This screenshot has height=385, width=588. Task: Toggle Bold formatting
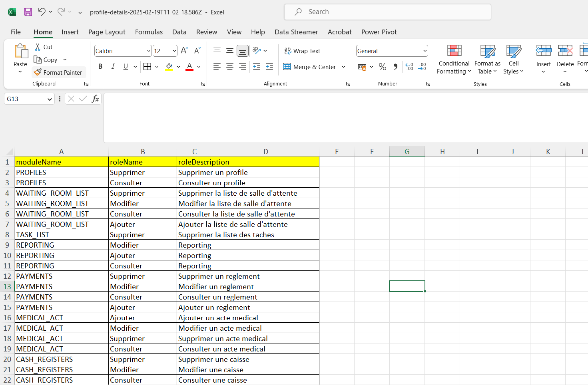coord(100,67)
